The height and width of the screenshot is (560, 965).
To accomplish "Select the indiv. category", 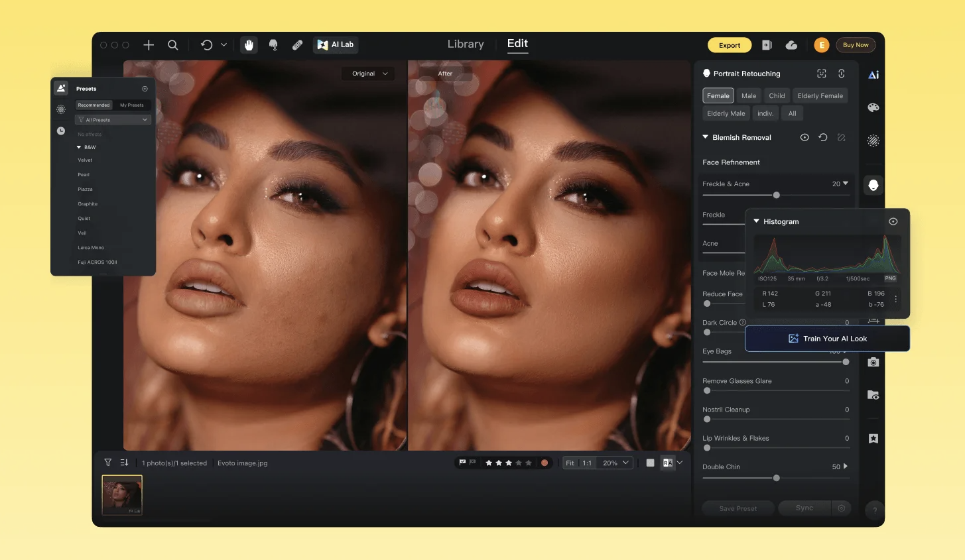I will (765, 113).
